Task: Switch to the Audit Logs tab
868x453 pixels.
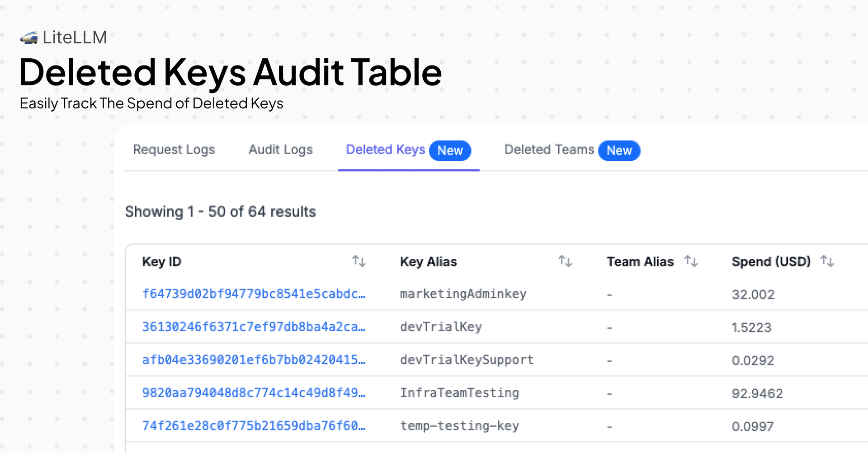Action: 280,149
